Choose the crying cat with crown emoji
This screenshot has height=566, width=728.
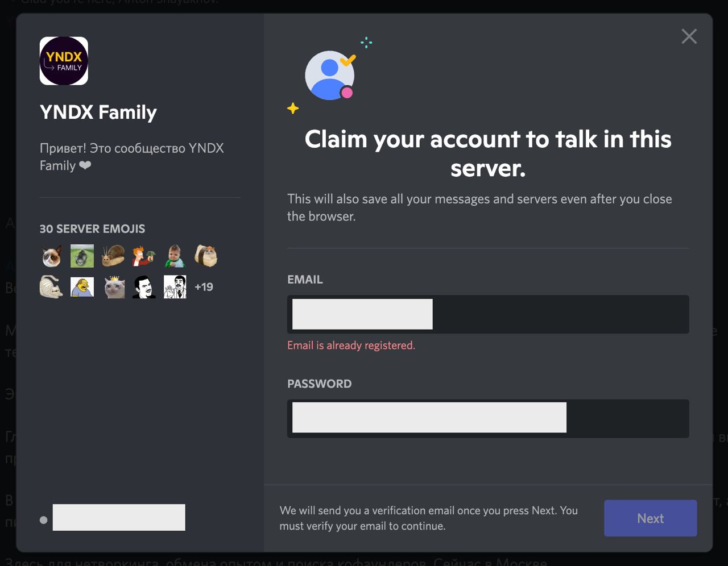[x=113, y=287]
